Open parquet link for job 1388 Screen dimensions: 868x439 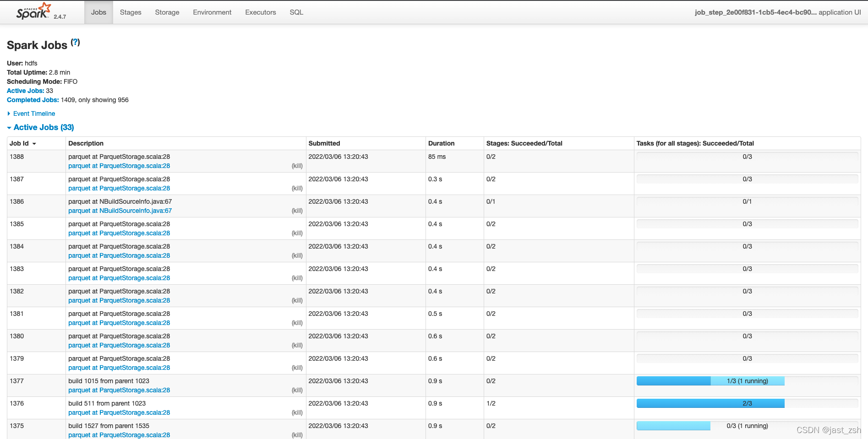point(119,166)
